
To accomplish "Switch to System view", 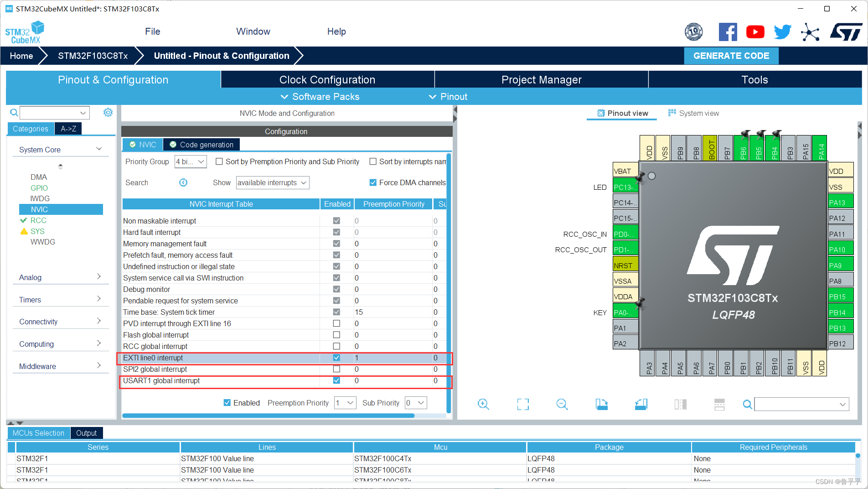I will 693,113.
